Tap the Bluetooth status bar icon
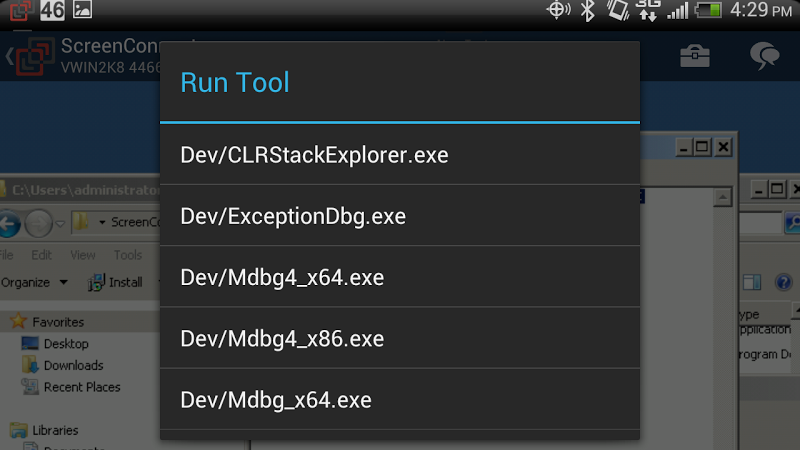Image resolution: width=800 pixels, height=450 pixels. point(589,11)
